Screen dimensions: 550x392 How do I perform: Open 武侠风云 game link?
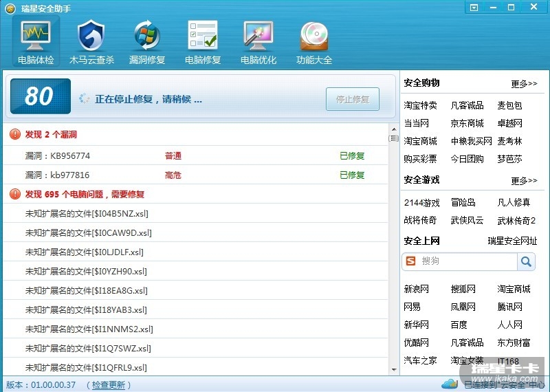[467, 220]
